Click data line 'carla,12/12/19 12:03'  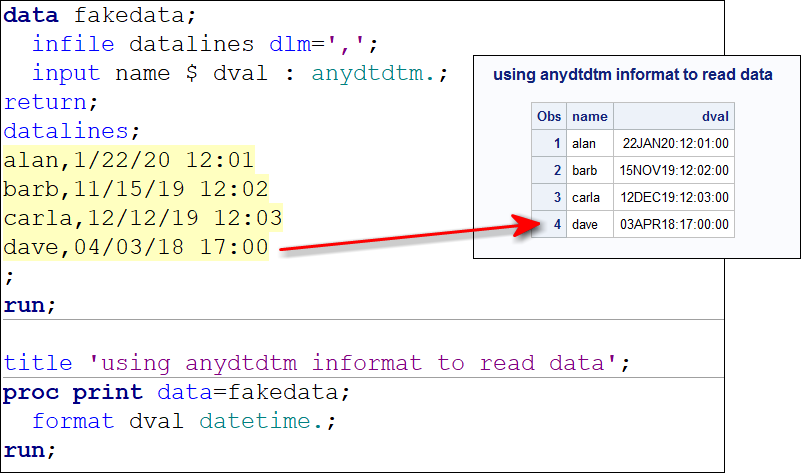[143, 219]
